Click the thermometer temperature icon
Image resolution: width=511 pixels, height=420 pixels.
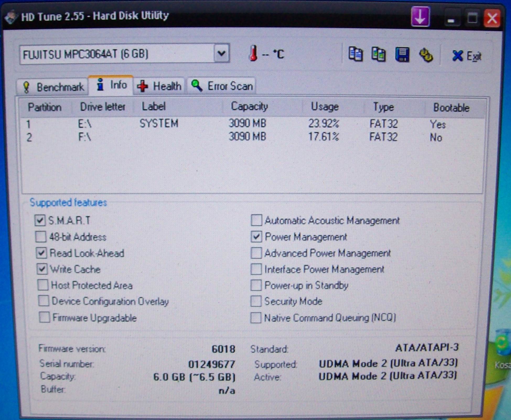pos(253,53)
